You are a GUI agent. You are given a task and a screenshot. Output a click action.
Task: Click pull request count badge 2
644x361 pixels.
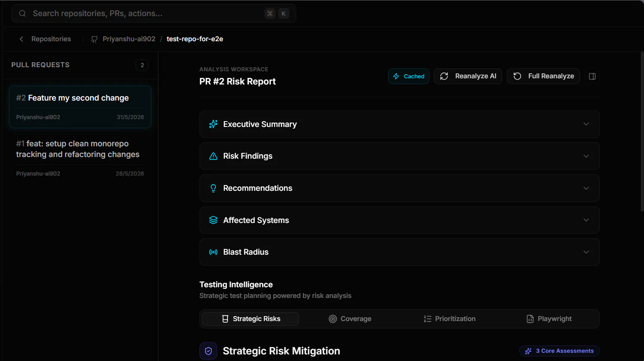(142, 65)
